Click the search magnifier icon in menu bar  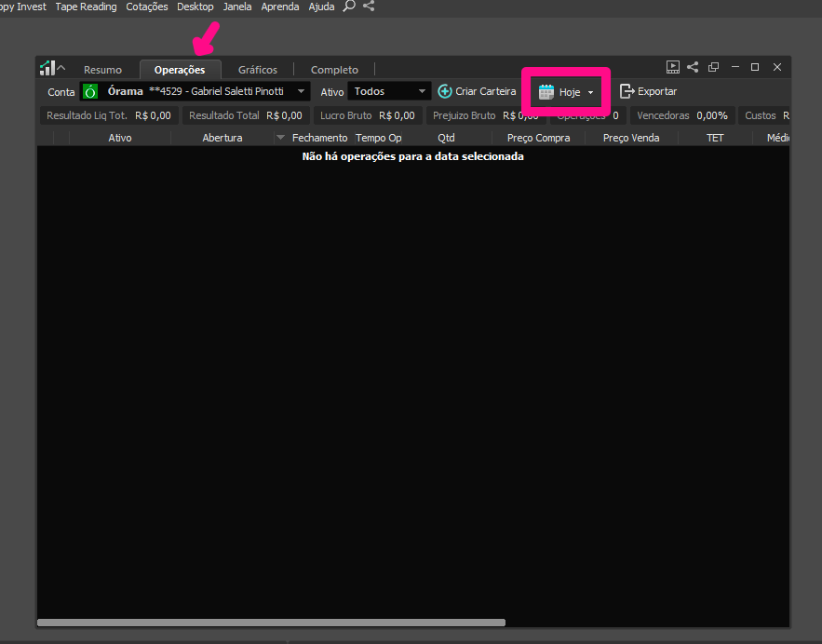pyautogui.click(x=349, y=7)
